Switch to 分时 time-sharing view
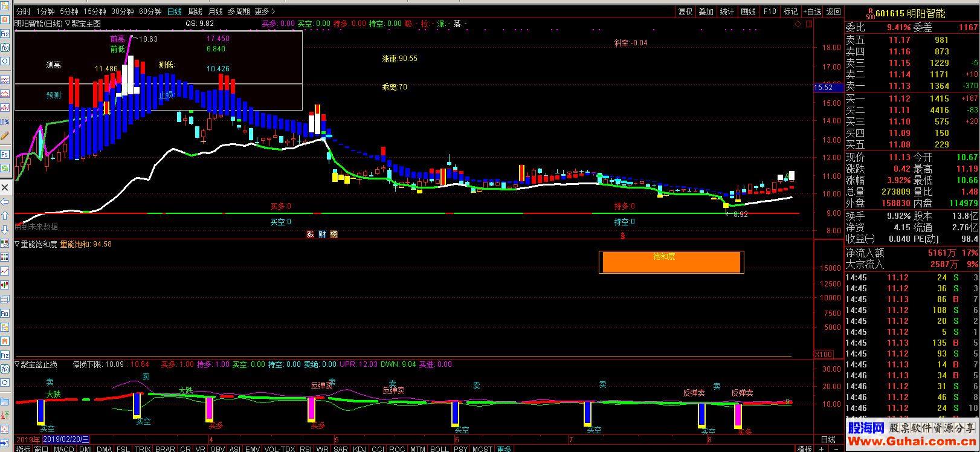Image resolution: width=980 pixels, height=452 pixels. pos(23,11)
